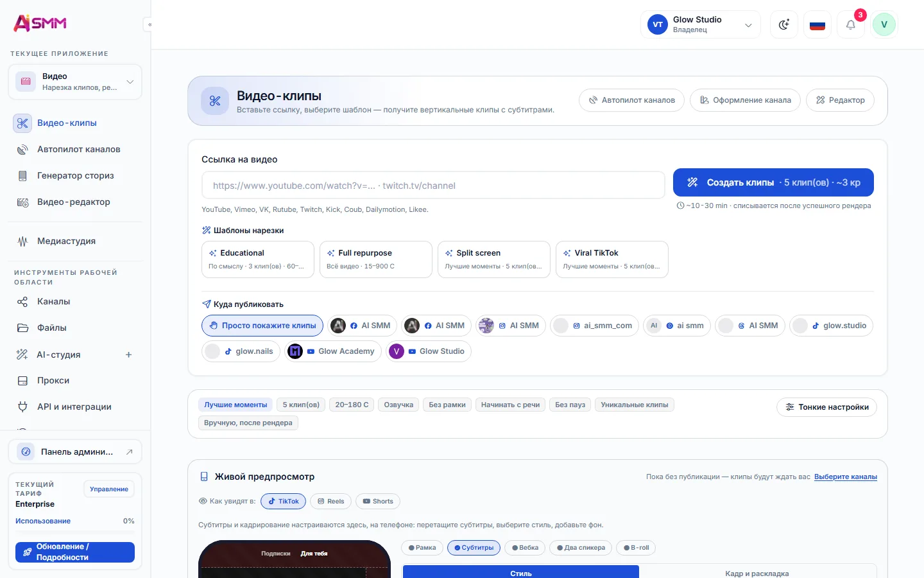Toggle ai_smm_com channel chip
The height and width of the screenshot is (578, 924).
(594, 326)
